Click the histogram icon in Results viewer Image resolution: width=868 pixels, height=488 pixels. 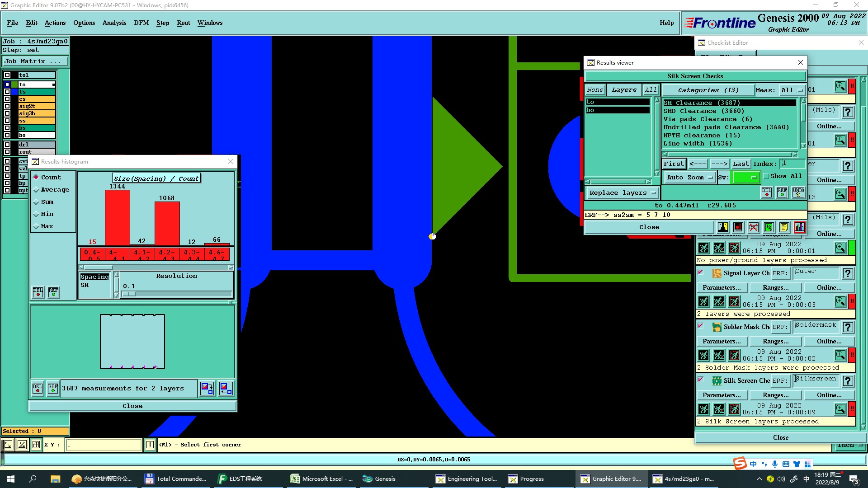click(x=799, y=227)
